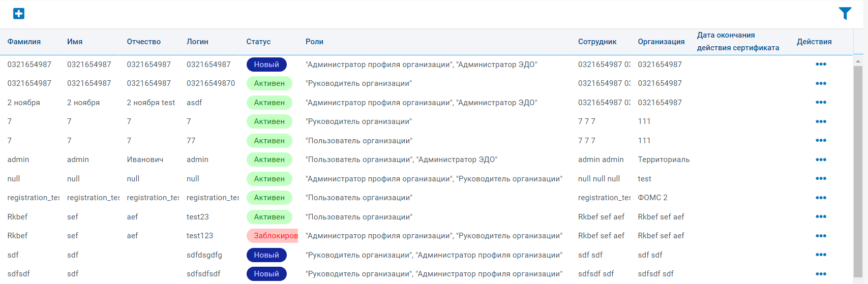This screenshot has height=284, width=868.
Task: Click Дата окончания действия сертификата header
Action: (738, 42)
